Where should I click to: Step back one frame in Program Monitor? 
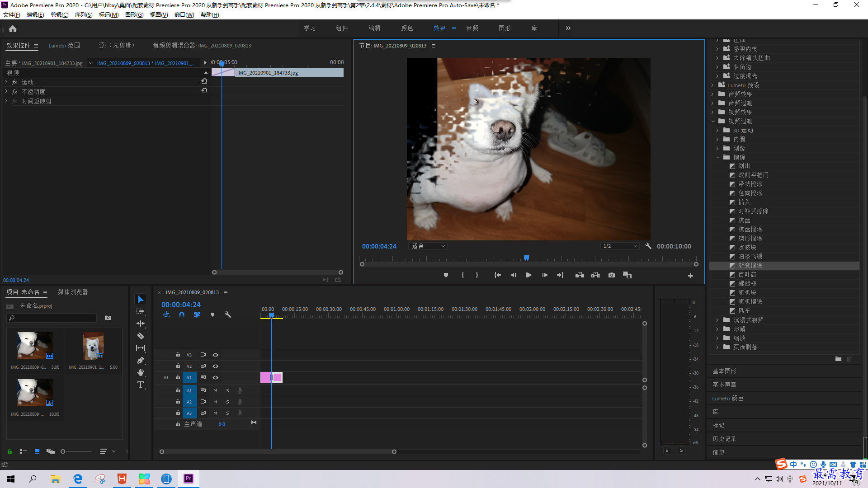point(513,275)
